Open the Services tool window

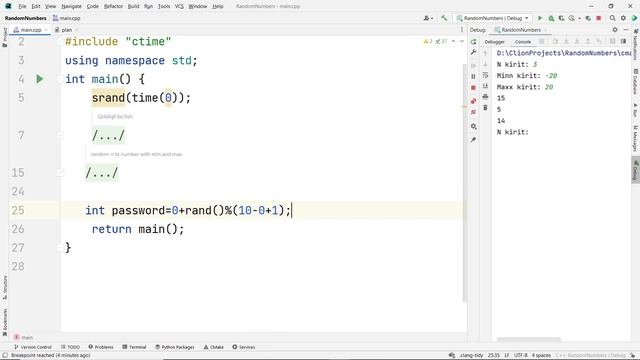244,347
